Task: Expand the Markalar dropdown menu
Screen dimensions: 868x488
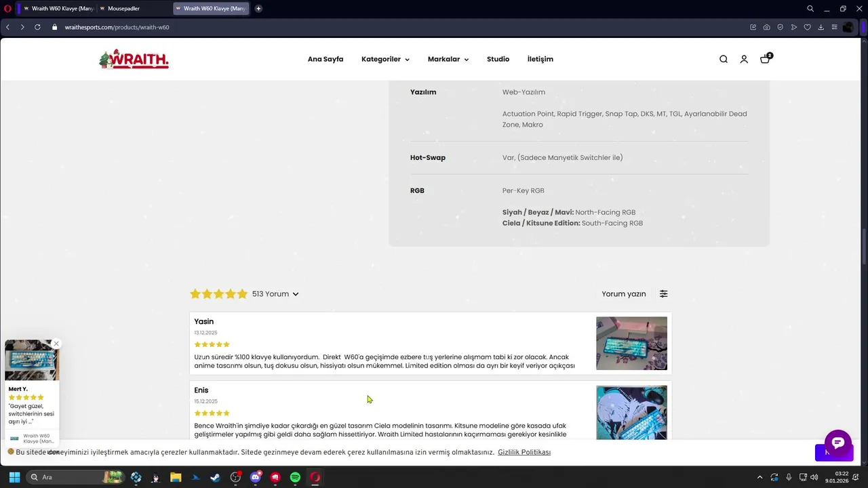Action: (448, 59)
